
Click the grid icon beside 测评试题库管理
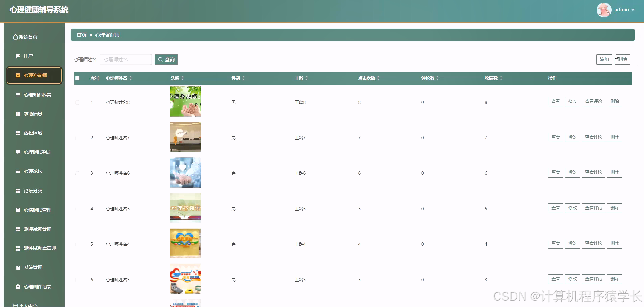pyautogui.click(x=18, y=249)
